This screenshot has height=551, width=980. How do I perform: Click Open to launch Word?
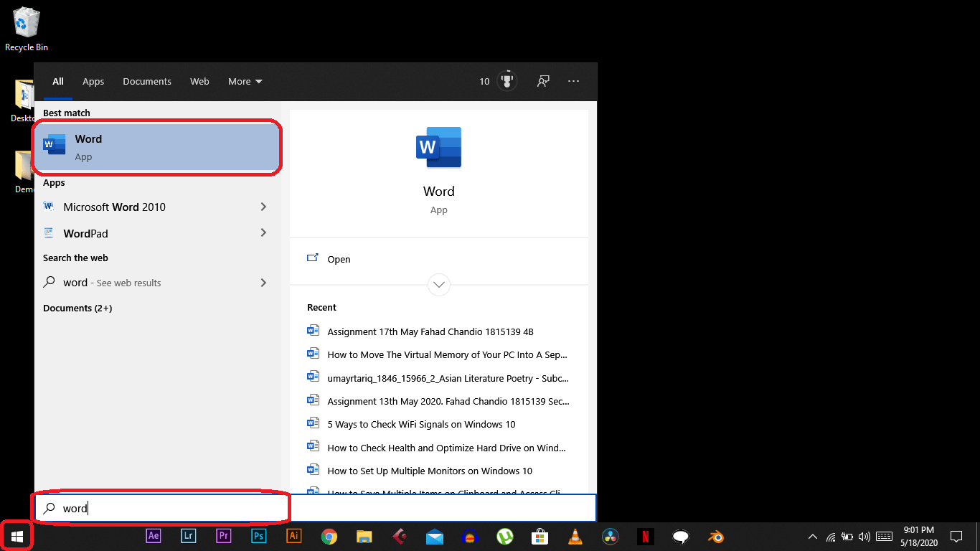pos(339,259)
